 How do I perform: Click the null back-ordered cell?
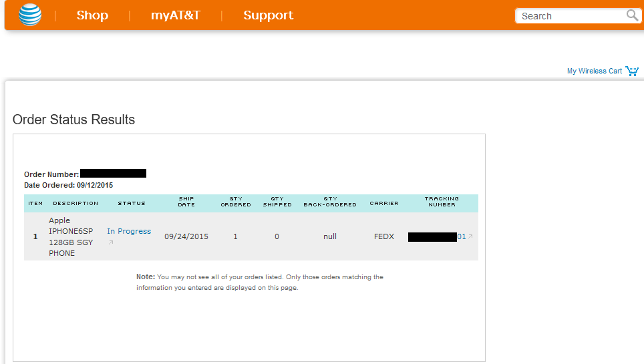point(330,236)
